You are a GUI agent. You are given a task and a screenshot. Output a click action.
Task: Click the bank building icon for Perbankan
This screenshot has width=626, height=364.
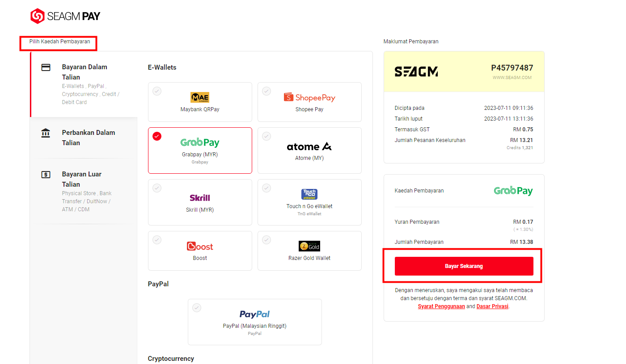(x=46, y=133)
